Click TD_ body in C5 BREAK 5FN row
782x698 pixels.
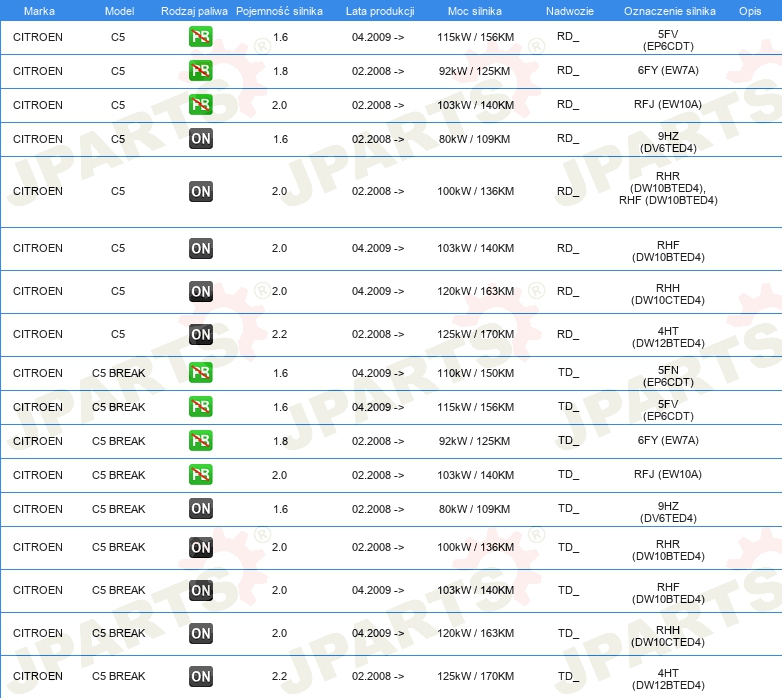point(568,373)
